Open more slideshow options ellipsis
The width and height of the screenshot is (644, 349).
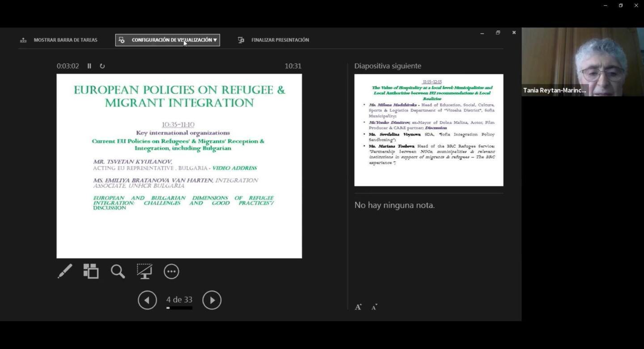pos(171,271)
